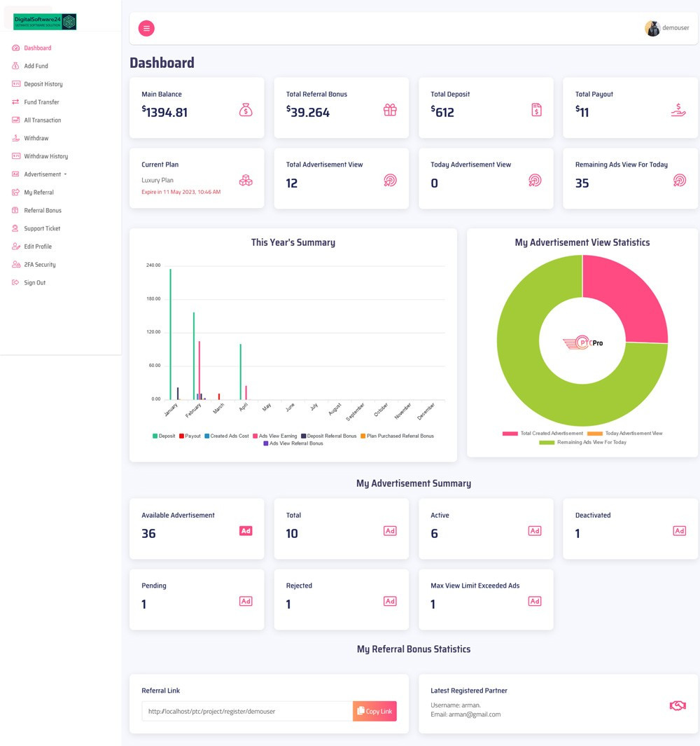Screen dimensions: 700x746
Task: Click the target icon in Remaining Ads View
Action: (x=679, y=181)
